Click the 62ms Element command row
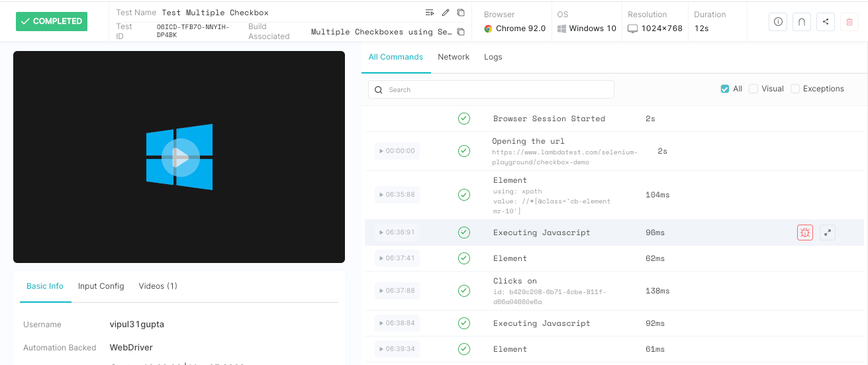This screenshot has width=868, height=365. (614, 258)
